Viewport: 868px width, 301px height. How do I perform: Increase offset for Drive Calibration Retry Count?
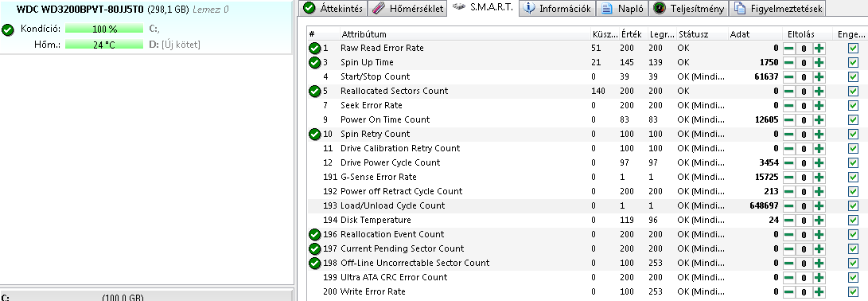tap(819, 149)
